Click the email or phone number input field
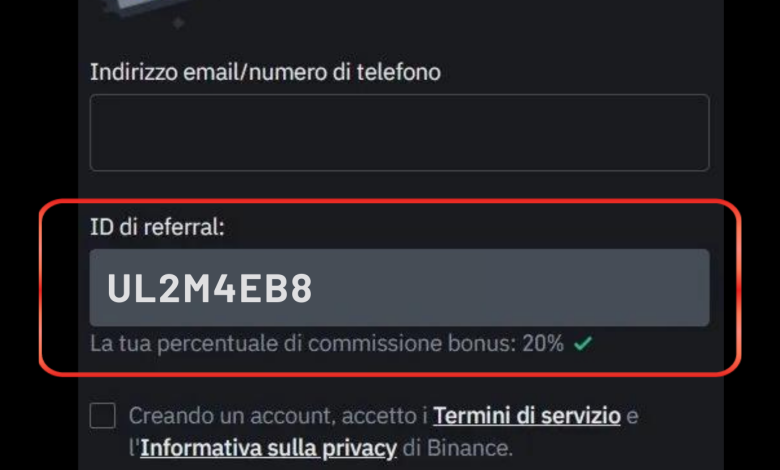The height and width of the screenshot is (470, 780). coord(399,132)
